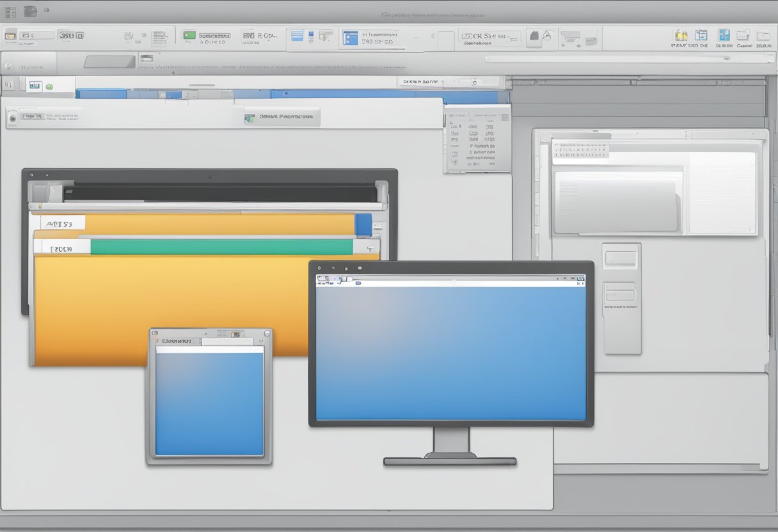Toggle the small round indicator next to the taskbar icons
778x532 pixels.
point(45,10)
